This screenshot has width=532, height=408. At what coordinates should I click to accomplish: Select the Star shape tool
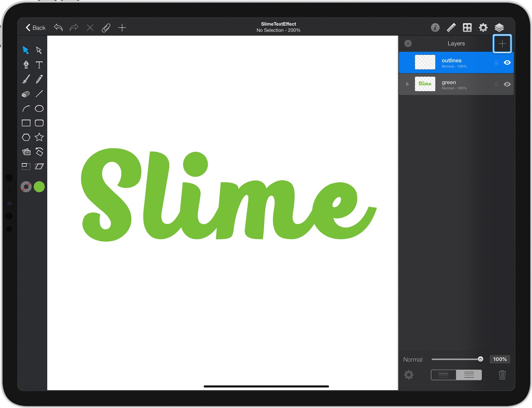[x=39, y=137]
